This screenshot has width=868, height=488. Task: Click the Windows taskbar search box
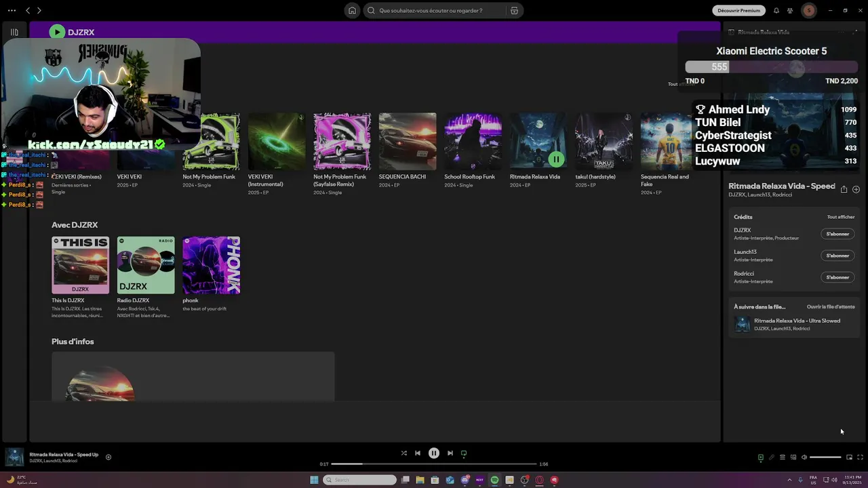pos(359,480)
